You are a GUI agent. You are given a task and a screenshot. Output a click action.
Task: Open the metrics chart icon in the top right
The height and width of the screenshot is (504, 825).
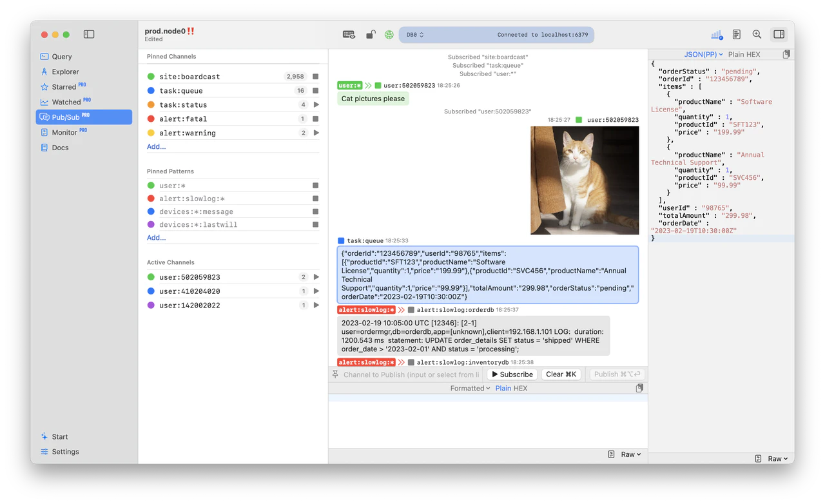click(715, 34)
